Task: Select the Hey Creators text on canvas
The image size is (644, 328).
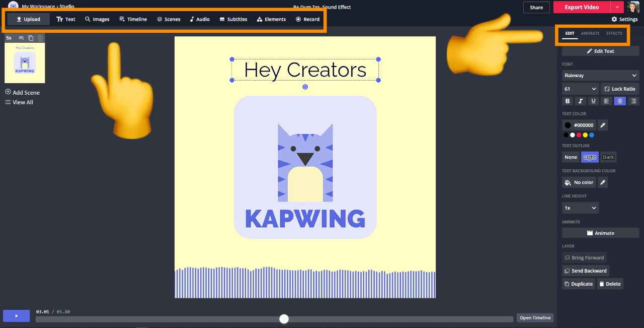Action: pos(305,70)
